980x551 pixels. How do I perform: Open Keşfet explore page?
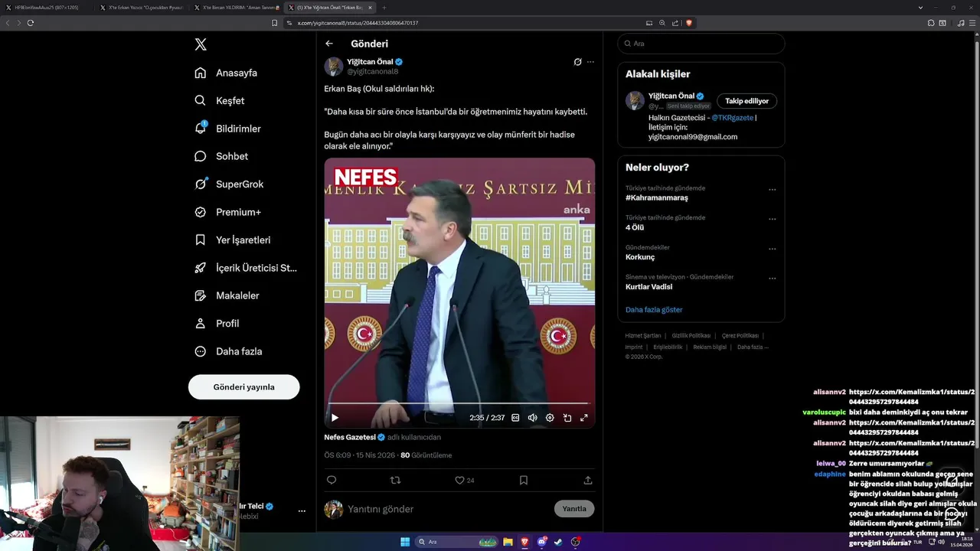tap(220, 100)
